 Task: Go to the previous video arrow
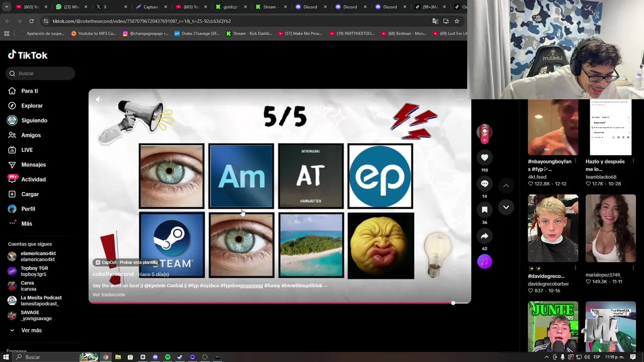506,186
